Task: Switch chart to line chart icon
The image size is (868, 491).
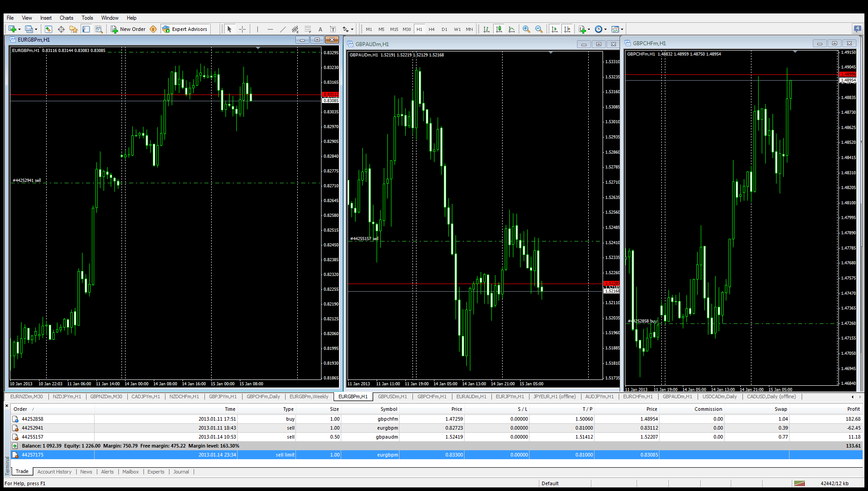Action: [512, 29]
